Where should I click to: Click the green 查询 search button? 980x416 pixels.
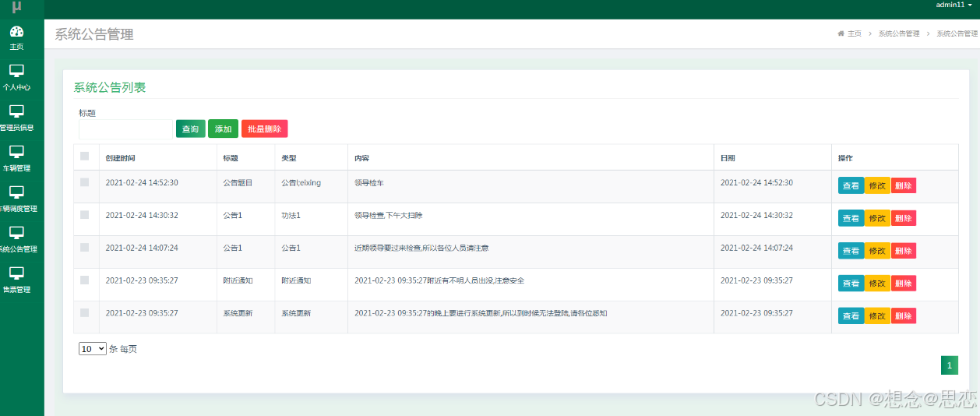pyautogui.click(x=191, y=129)
